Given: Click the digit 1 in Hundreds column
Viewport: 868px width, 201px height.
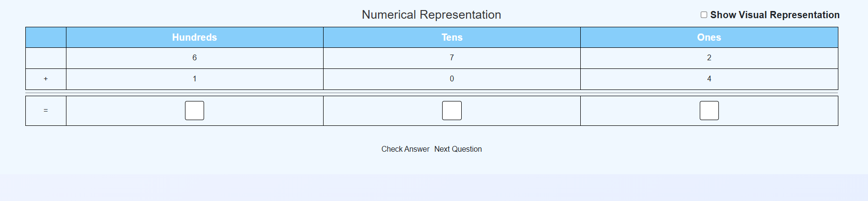Looking at the screenshot, I should tap(195, 78).
